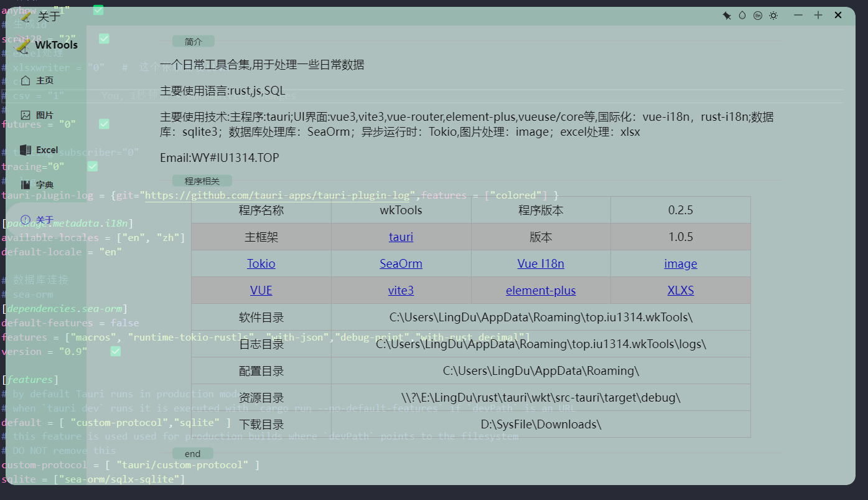Click the image library link
The width and height of the screenshot is (868, 500).
681,264
